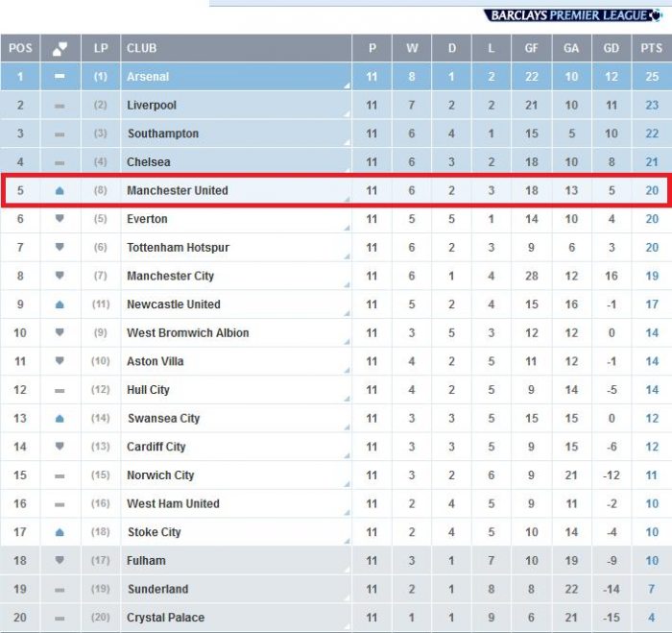Sort table by GD column header
The height and width of the screenshot is (633, 672).
coord(612,48)
